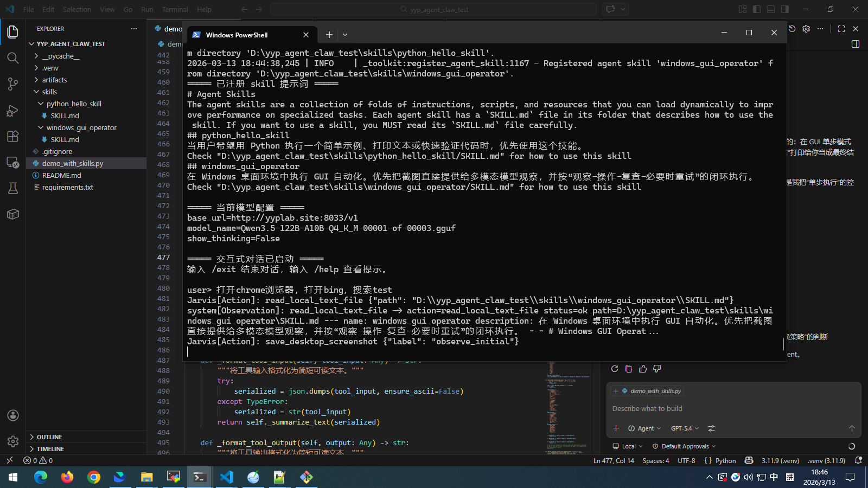Viewport: 868px width, 488px height.
Task: Click Ln 477, Col 14 in the status bar
Action: click(x=614, y=460)
